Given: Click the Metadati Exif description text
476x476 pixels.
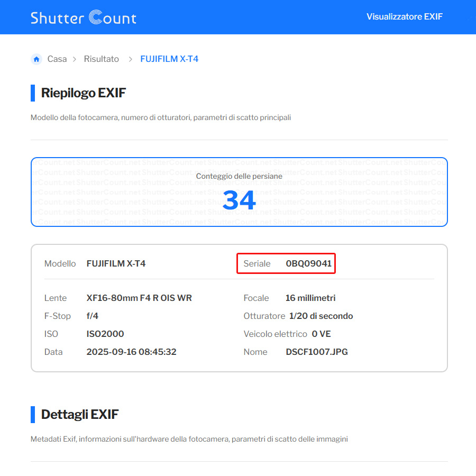Looking at the screenshot, I should tap(189, 439).
